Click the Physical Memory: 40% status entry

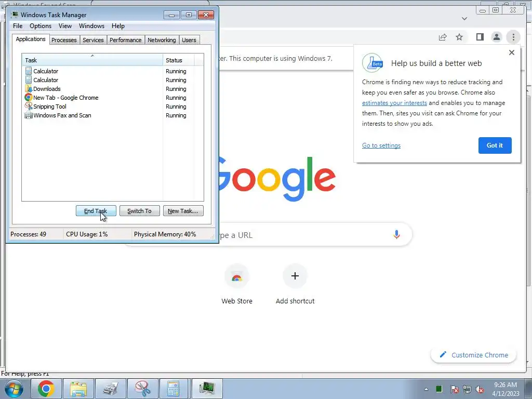(165, 234)
